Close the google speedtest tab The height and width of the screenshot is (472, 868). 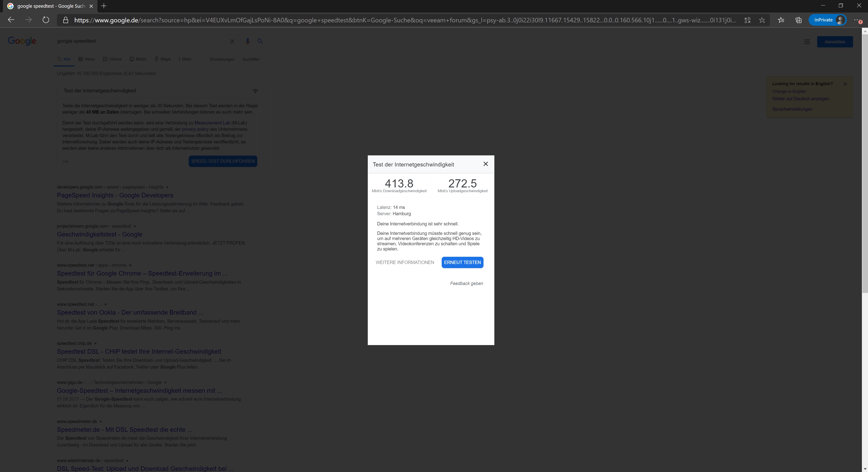[91, 6]
